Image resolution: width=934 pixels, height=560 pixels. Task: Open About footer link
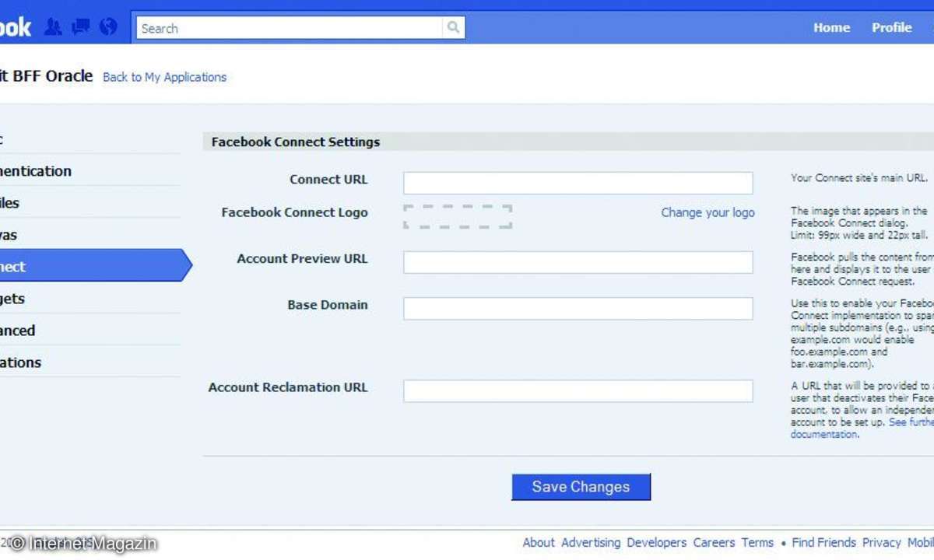(x=539, y=543)
